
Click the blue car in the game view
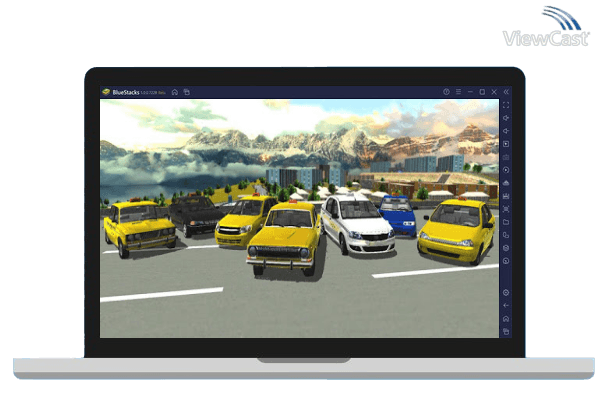(x=398, y=215)
